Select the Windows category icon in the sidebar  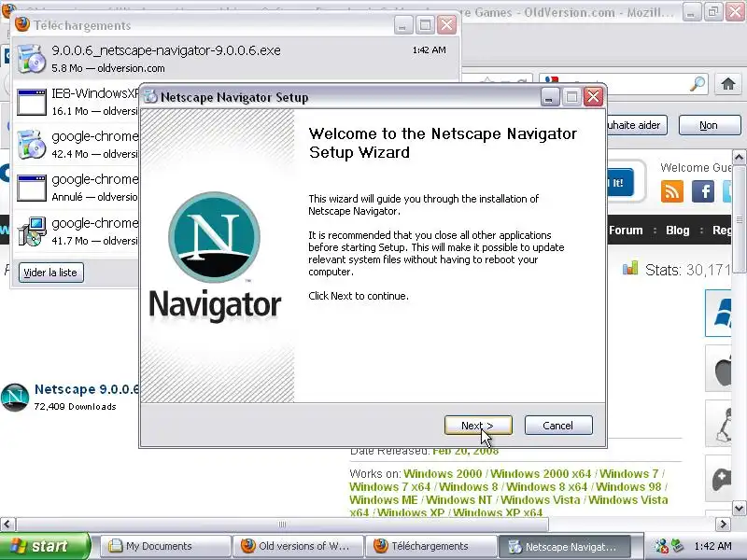pos(719,313)
